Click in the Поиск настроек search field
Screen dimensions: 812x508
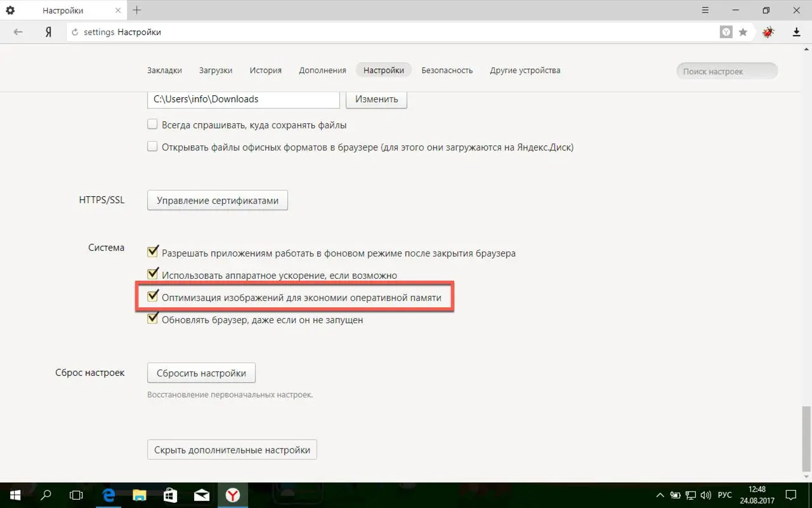coord(727,71)
